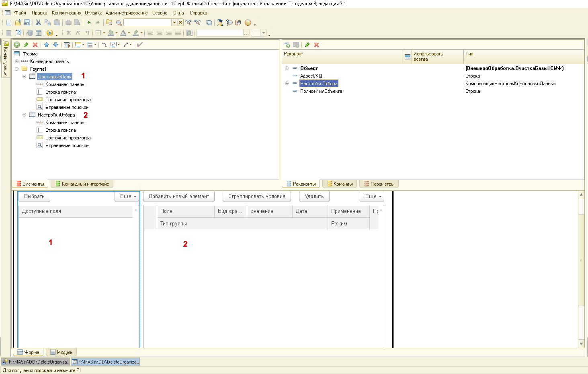Click the syntax assistant graduate cap icon
Viewport: 588px width, 374px height.
[x=220, y=22]
